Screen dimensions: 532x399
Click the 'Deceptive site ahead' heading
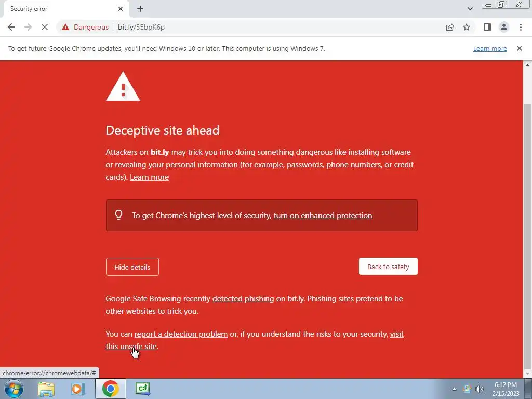point(163,130)
